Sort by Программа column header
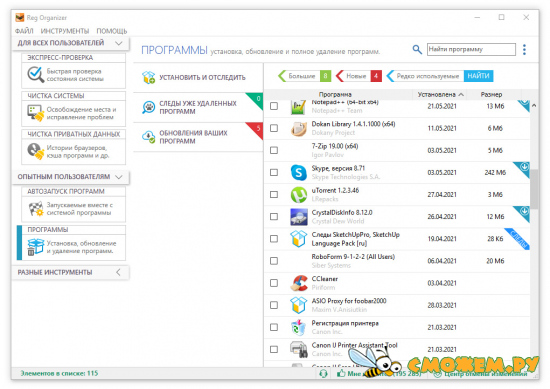This screenshot has width=550, height=389. [335, 94]
